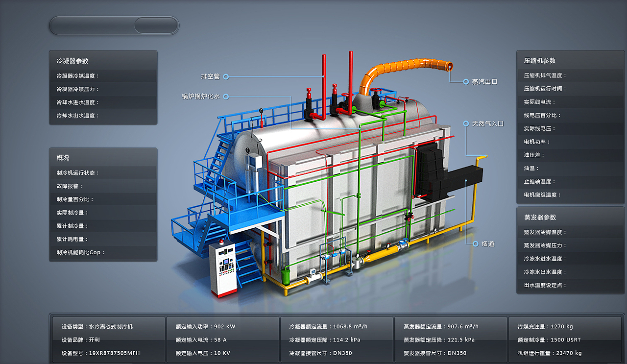627x364 pixels.
Task: Click the 蒸汽出口 label
Action: (x=484, y=82)
